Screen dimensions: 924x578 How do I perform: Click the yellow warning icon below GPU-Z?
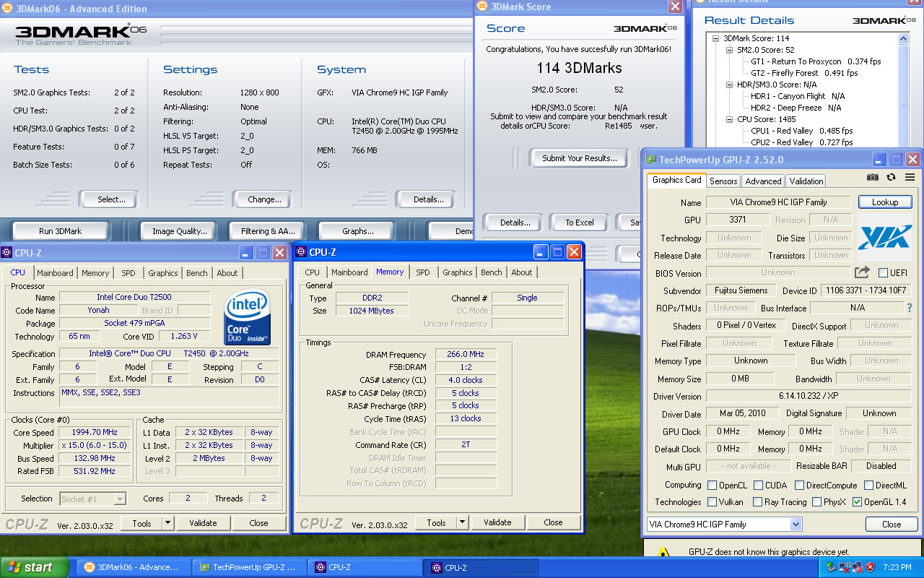[x=664, y=553]
